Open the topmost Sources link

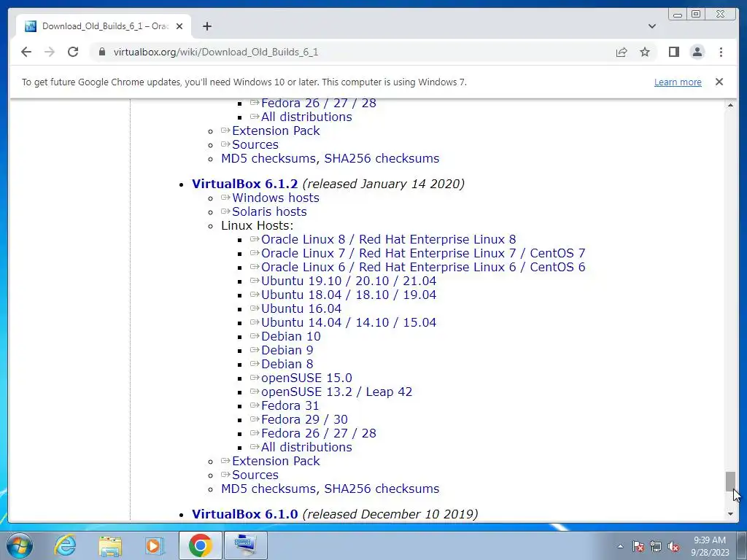point(255,144)
